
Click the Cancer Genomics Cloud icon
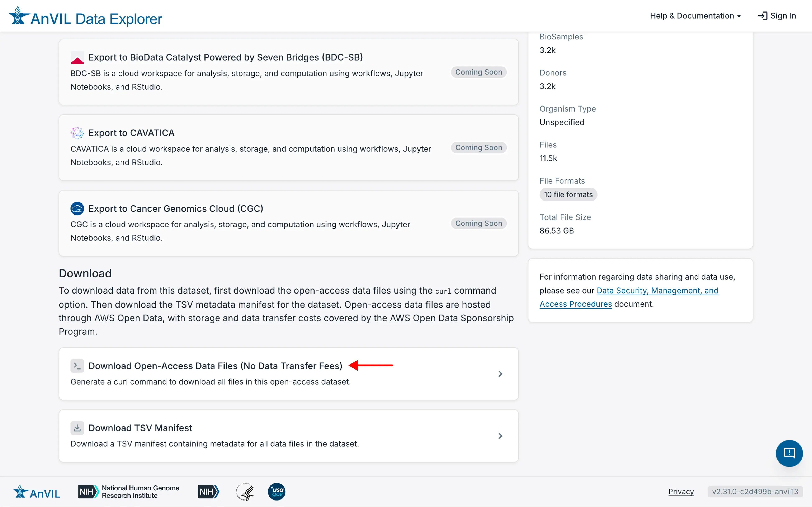pyautogui.click(x=77, y=208)
